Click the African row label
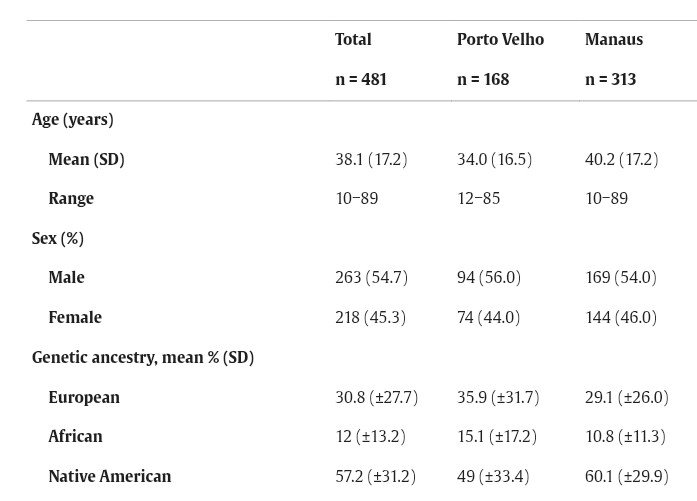 coord(75,437)
